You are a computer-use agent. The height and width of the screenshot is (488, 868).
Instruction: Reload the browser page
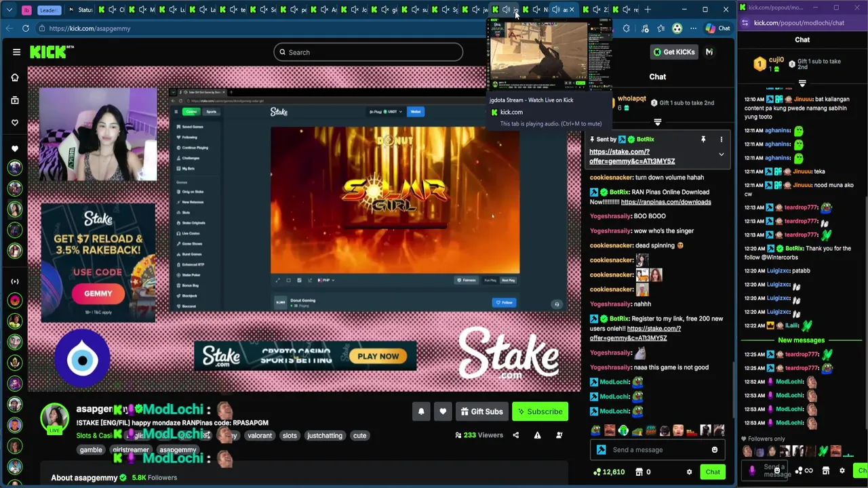tap(26, 28)
